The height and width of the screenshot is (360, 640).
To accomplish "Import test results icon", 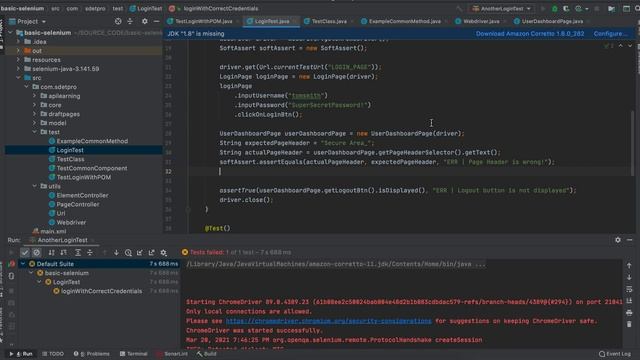I will [x=140, y=253].
